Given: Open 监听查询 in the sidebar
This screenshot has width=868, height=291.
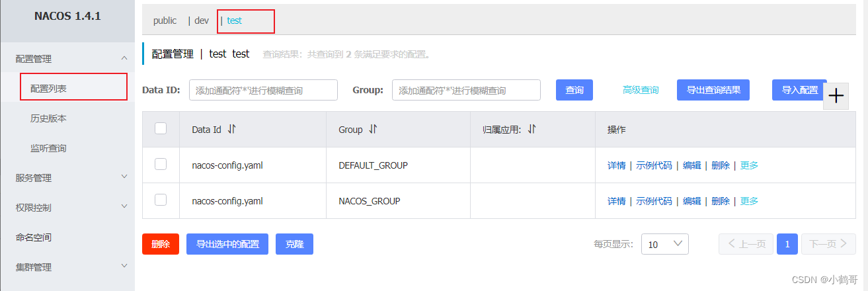Looking at the screenshot, I should [x=48, y=148].
